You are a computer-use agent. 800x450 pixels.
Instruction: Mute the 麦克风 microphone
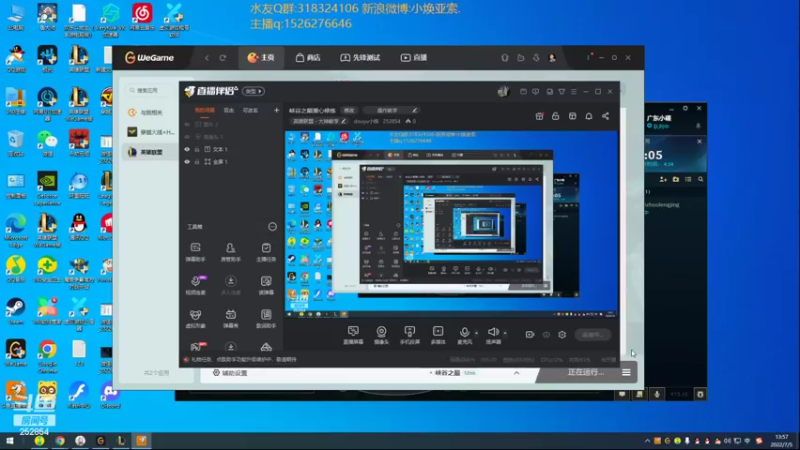click(464, 335)
